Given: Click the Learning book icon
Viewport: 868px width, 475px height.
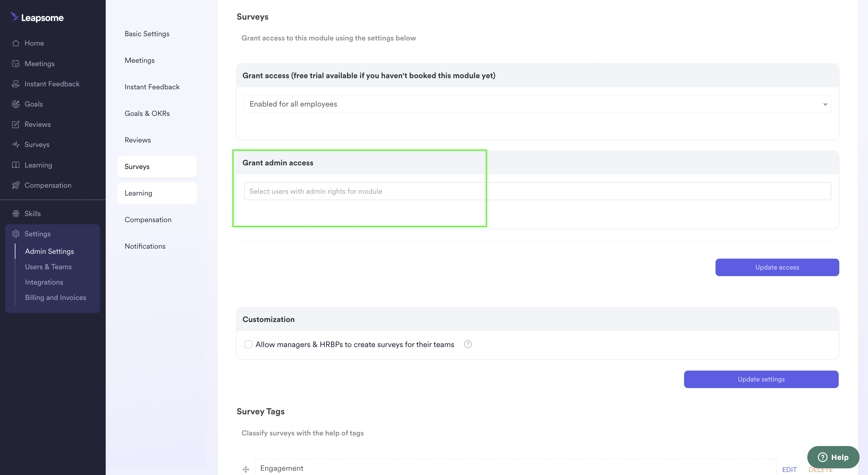Looking at the screenshot, I should click(x=16, y=165).
